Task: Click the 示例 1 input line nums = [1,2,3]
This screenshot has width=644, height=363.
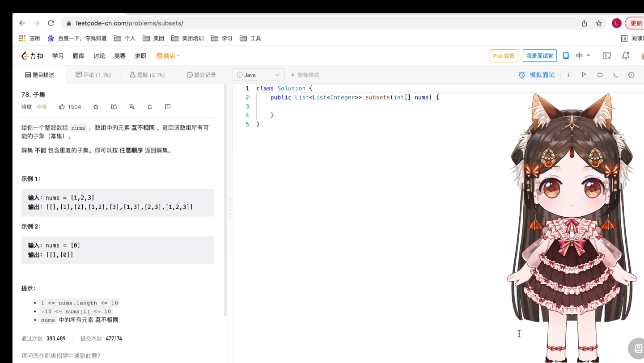Action: click(61, 198)
